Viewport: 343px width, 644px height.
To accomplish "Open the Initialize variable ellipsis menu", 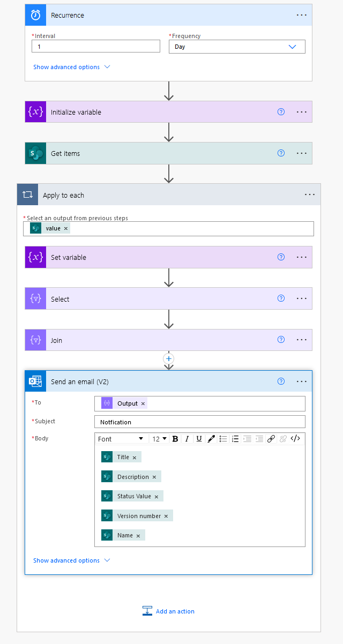I will tap(302, 112).
